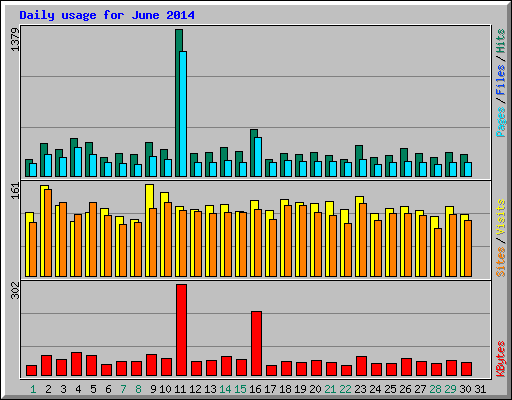
Task: Click day label 16 on the x-axis
Action: [255, 389]
